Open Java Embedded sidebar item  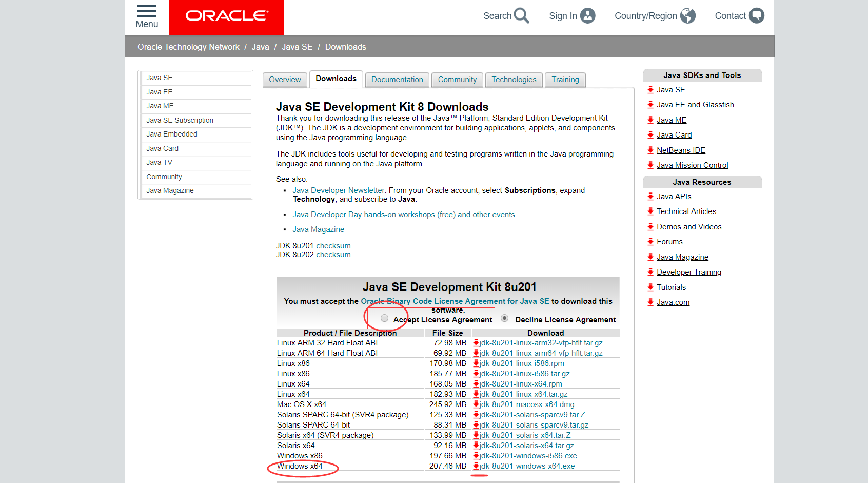196,134
